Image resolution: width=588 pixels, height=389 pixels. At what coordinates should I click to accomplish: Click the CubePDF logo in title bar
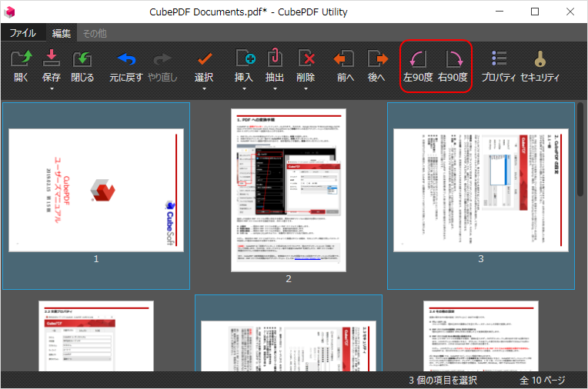pos(9,12)
